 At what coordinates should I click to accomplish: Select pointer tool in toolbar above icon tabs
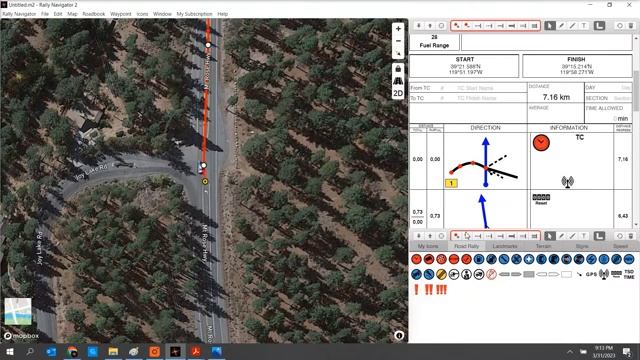(550, 236)
